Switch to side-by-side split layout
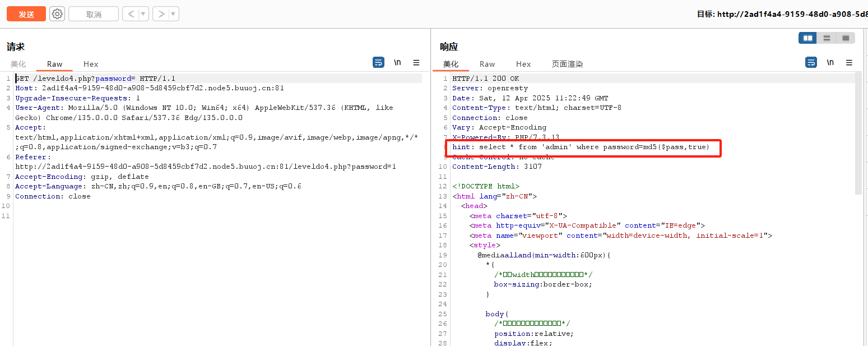The width and height of the screenshot is (868, 346). [x=807, y=38]
